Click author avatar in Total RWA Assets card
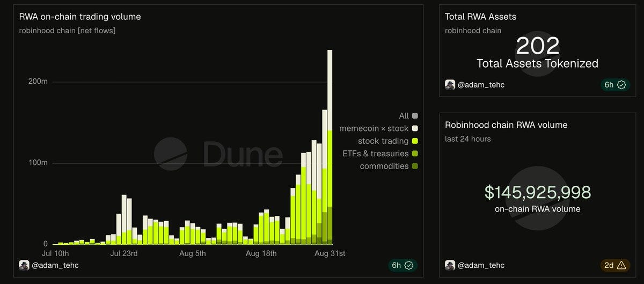This screenshot has height=284, width=644. pos(450,85)
